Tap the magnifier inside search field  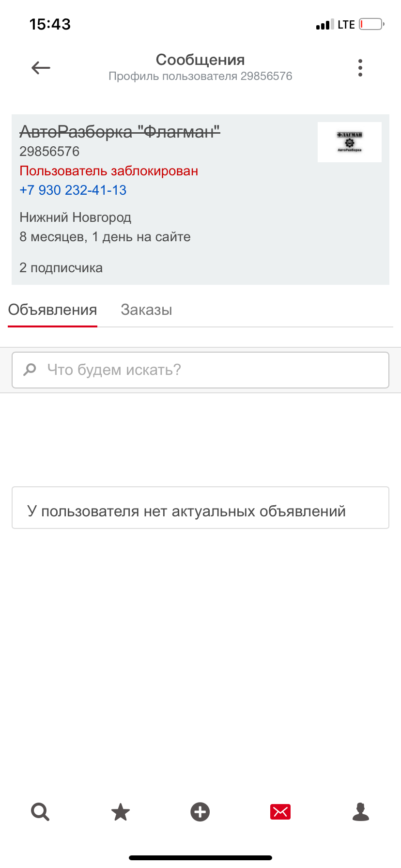coord(30,370)
